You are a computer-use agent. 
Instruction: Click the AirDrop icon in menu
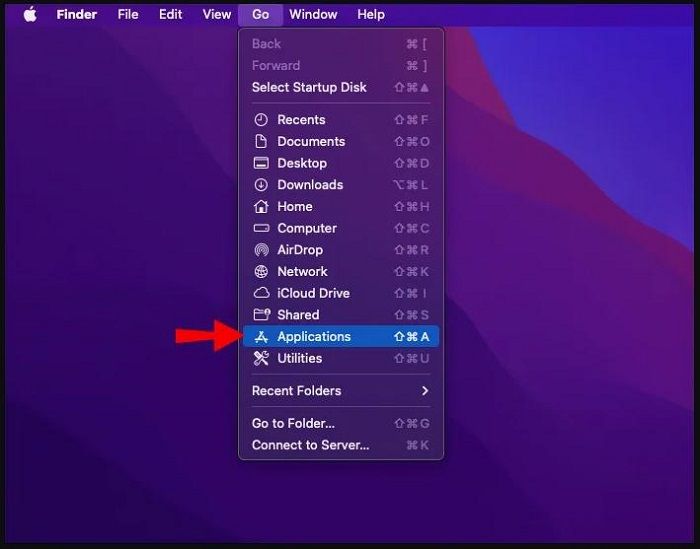click(261, 250)
